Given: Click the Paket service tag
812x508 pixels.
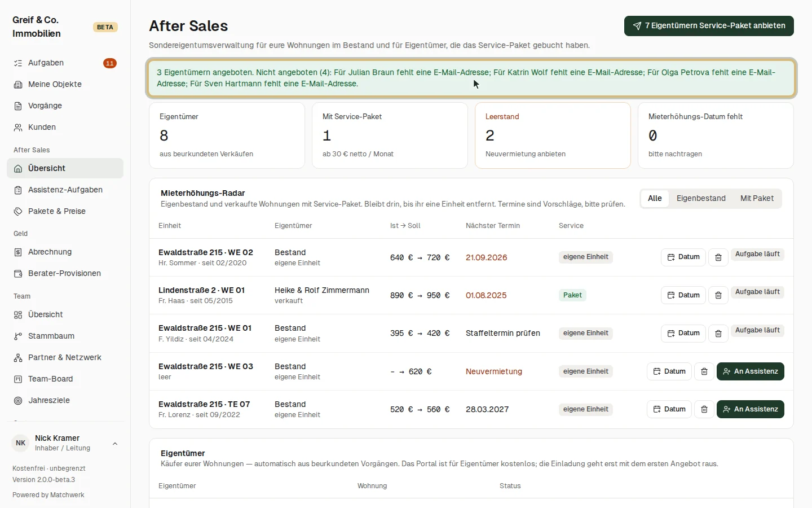Looking at the screenshot, I should tap(572, 295).
